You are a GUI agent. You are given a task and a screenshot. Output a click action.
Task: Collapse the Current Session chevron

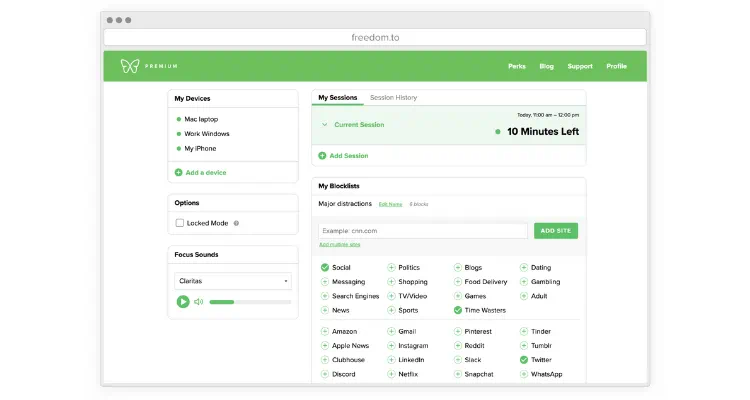(324, 124)
